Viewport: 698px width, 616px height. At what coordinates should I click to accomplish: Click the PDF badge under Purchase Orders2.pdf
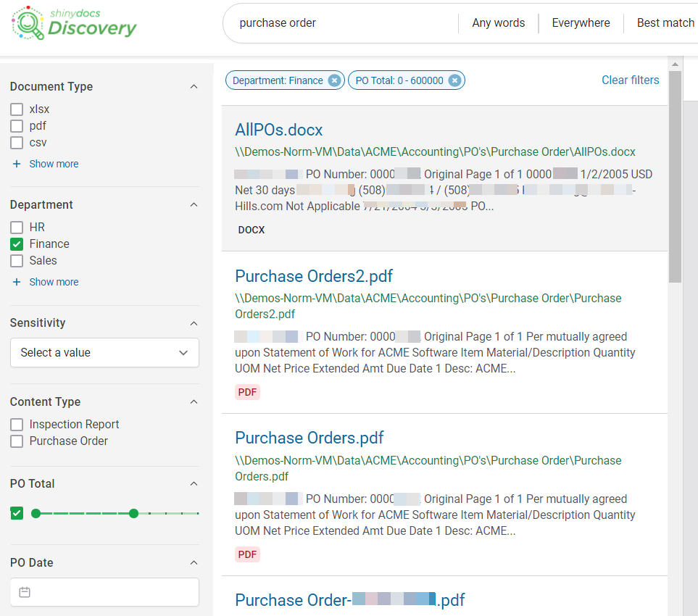(x=247, y=392)
